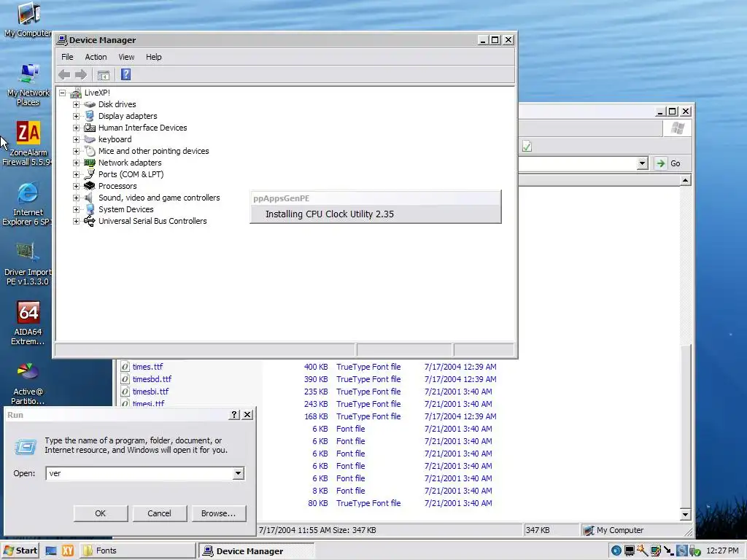Click the show desktop quick launch icon
The width and height of the screenshot is (747, 560).
point(51,551)
